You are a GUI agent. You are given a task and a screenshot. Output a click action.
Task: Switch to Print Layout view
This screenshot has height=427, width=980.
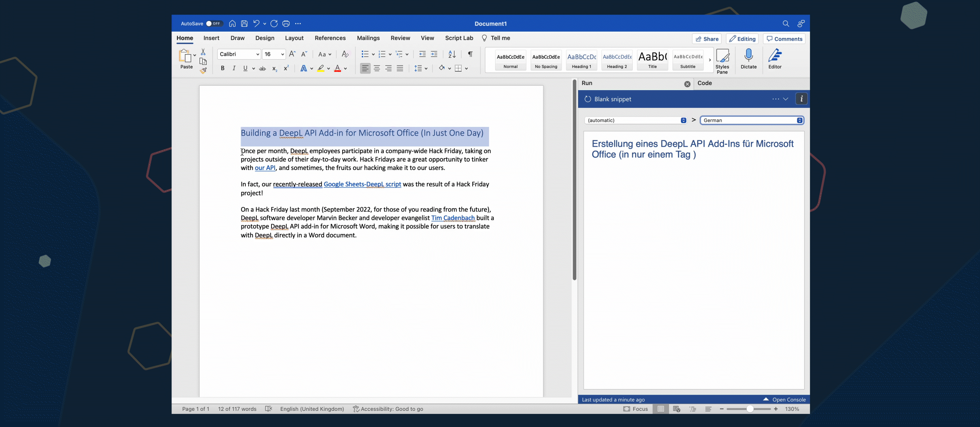click(x=661, y=409)
